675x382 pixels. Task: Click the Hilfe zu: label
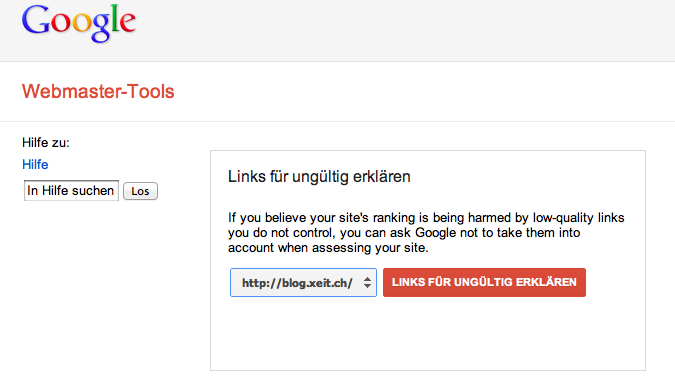click(x=46, y=143)
